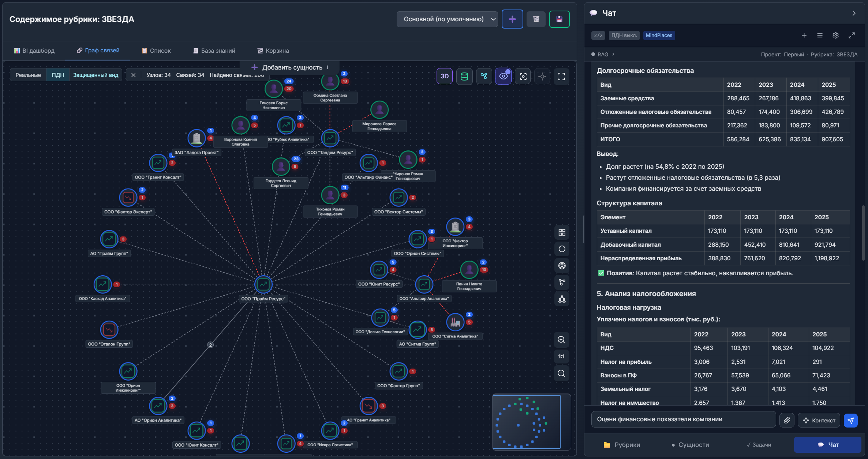Screen dimensions: 868x459
Task: Click the Контекст button
Action: (x=819, y=420)
